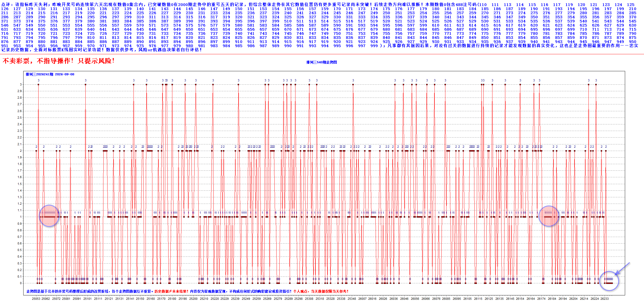
Task: Click y-axis label 0.5
Action: [19, 250]
